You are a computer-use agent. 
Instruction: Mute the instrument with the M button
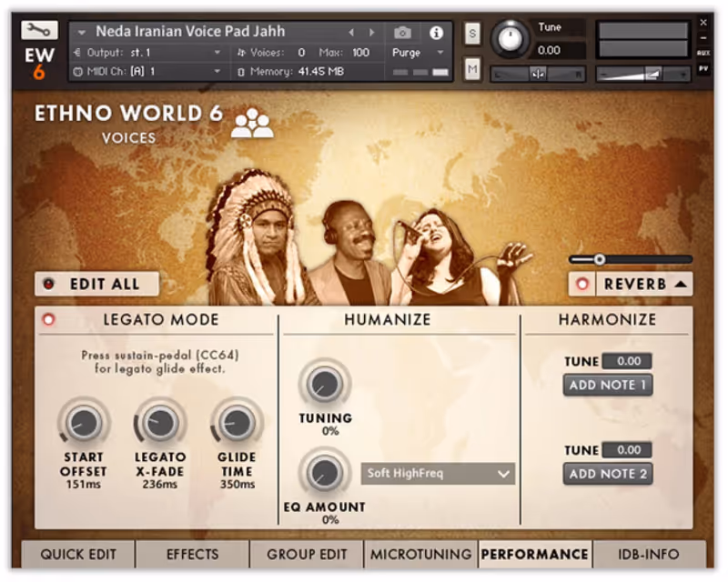tap(472, 68)
